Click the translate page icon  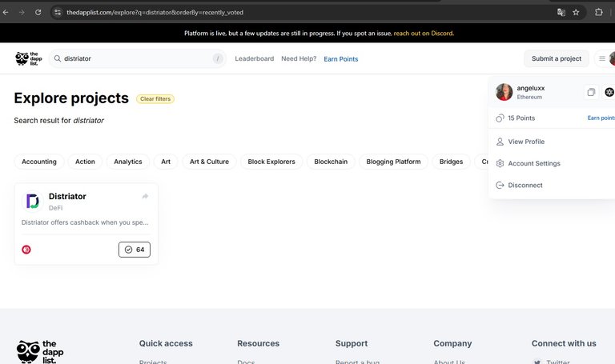[x=561, y=13]
